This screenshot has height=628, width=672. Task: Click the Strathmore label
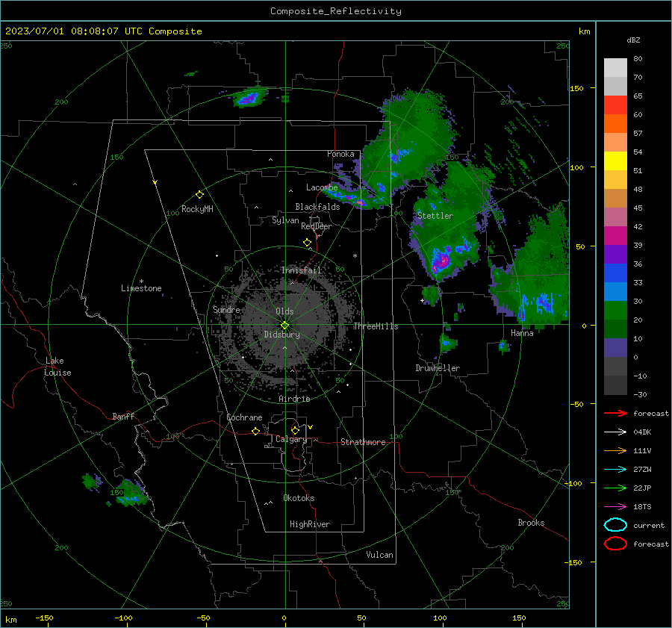(363, 442)
